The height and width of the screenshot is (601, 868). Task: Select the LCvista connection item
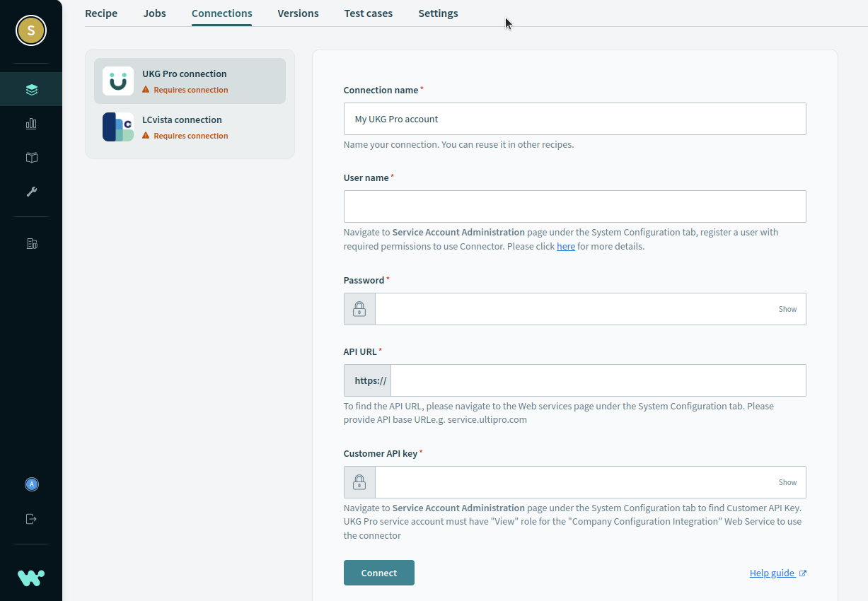pos(190,127)
